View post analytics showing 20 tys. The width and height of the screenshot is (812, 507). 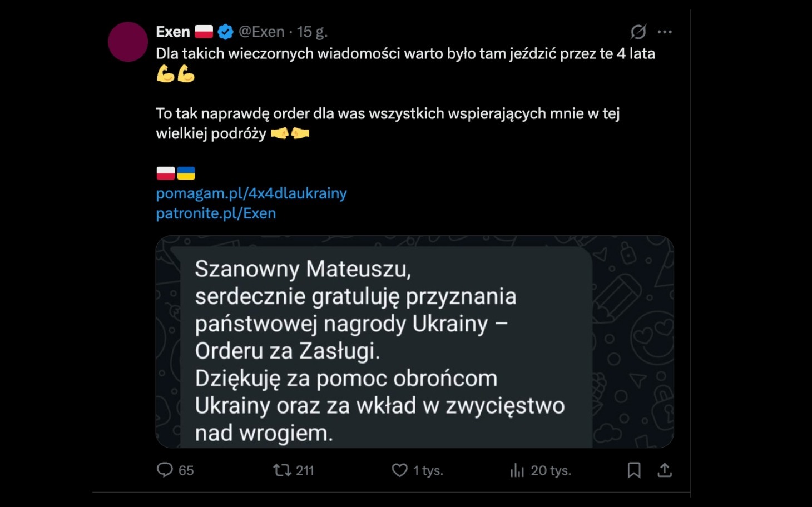click(518, 471)
